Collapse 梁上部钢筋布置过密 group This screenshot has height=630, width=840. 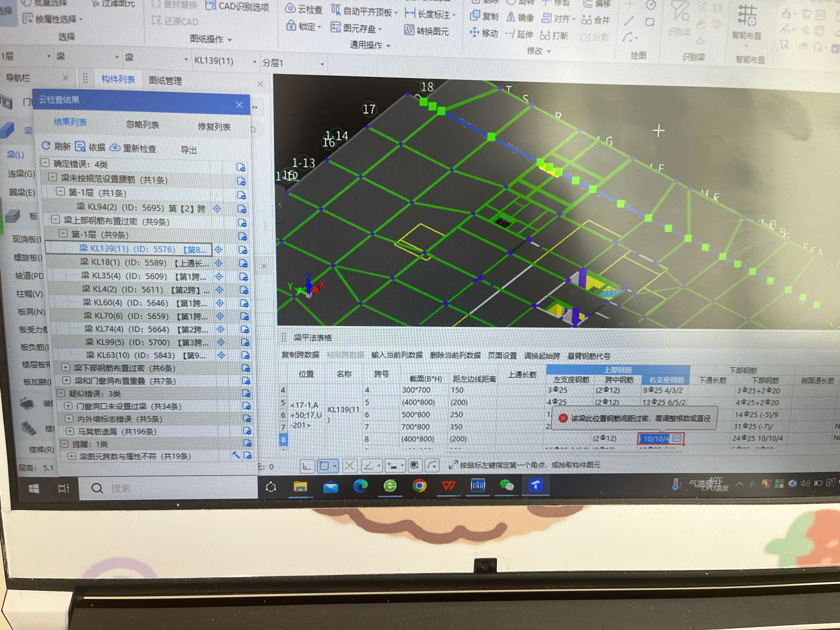55,220
